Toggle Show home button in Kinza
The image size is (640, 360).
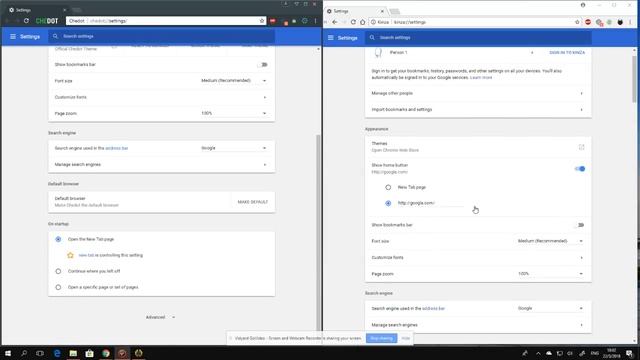click(580, 169)
